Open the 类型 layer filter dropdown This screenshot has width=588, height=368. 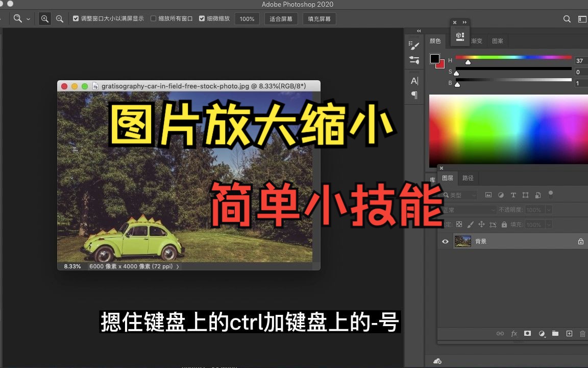click(x=459, y=195)
